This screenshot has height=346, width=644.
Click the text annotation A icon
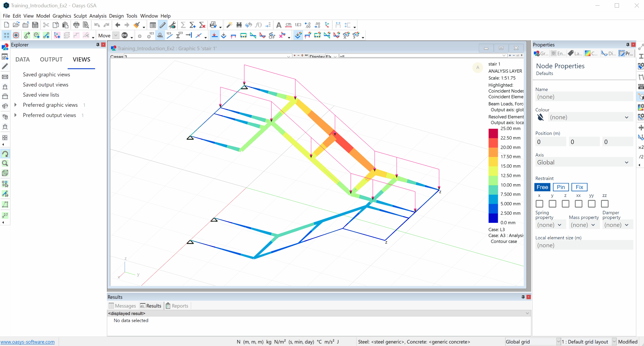point(279,25)
